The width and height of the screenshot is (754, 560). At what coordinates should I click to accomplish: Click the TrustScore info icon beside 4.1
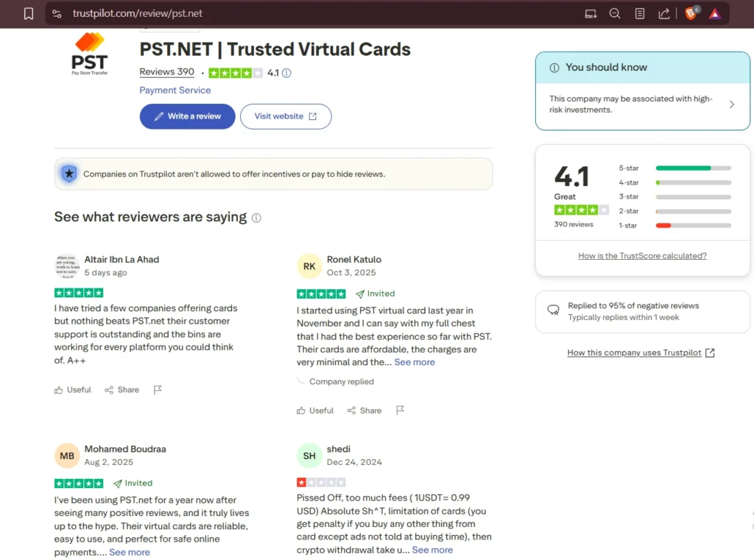coord(286,73)
